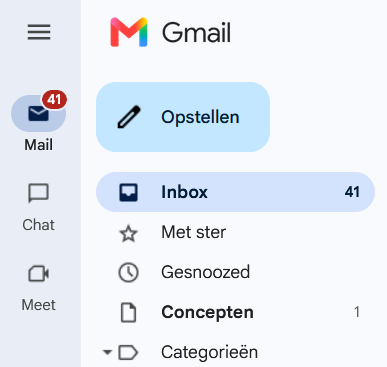The width and height of the screenshot is (387, 367).
Task: Click the clock icon for Gesnoozed
Action: (x=128, y=272)
